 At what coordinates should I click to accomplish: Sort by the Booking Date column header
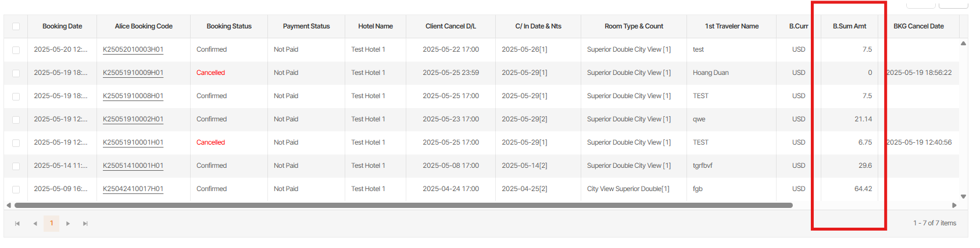(x=62, y=26)
